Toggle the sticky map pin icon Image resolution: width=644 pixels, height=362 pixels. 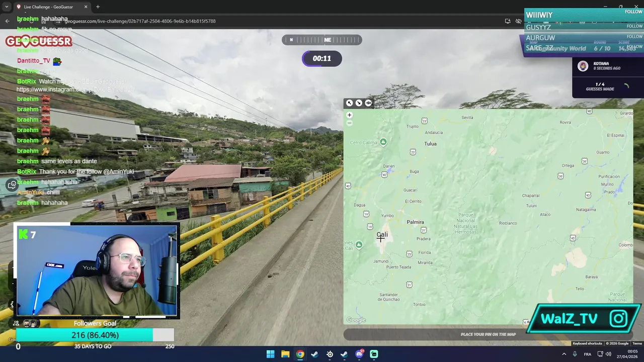point(368,103)
